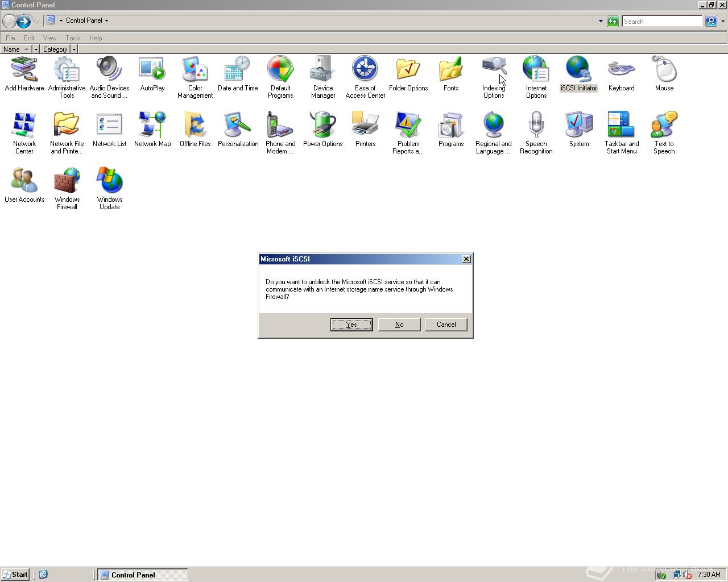Open the Printers icon
Image resolution: width=728 pixels, height=582 pixels.
pyautogui.click(x=365, y=130)
